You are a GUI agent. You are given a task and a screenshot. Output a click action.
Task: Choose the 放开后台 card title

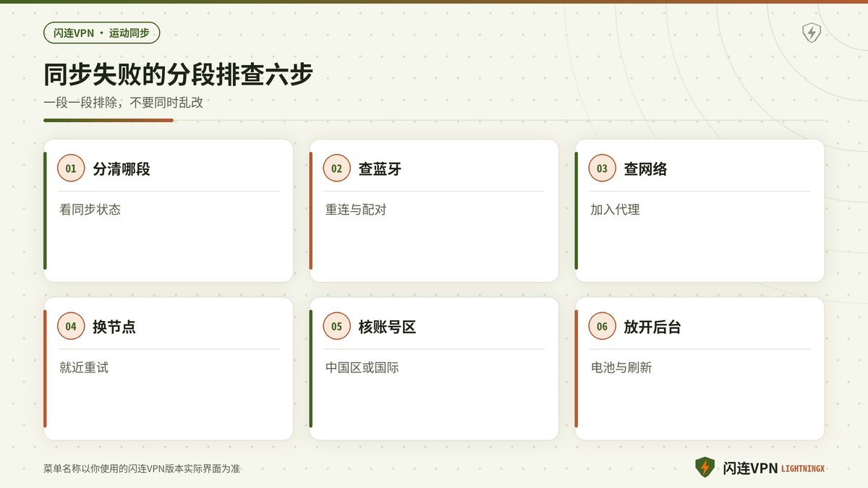coord(652,327)
